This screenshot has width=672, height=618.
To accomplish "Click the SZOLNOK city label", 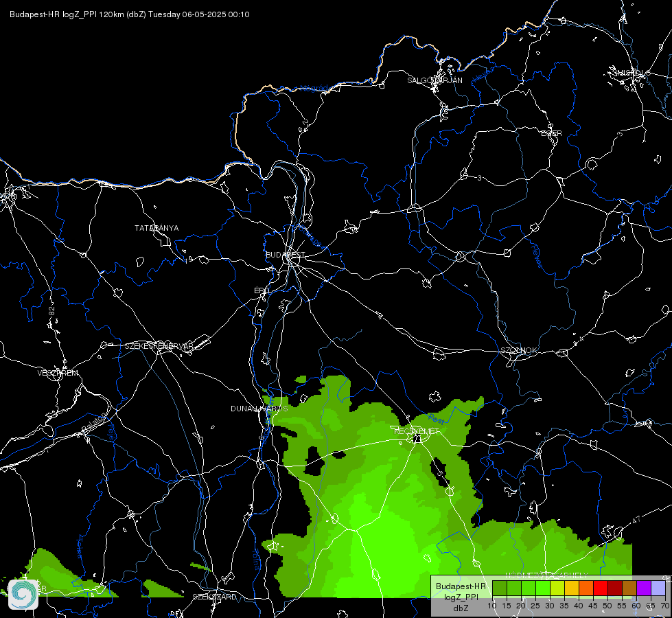I will (518, 350).
